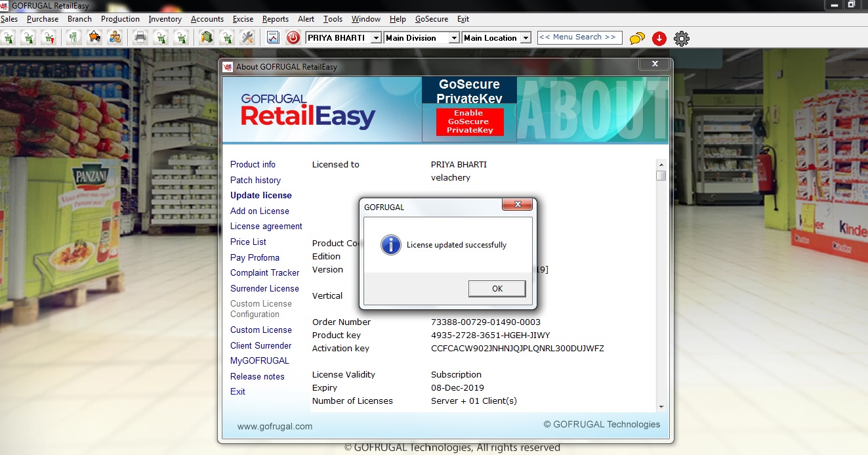This screenshot has height=455, width=868.
Task: Open the MyGOFRUGAL link
Action: [x=260, y=360]
